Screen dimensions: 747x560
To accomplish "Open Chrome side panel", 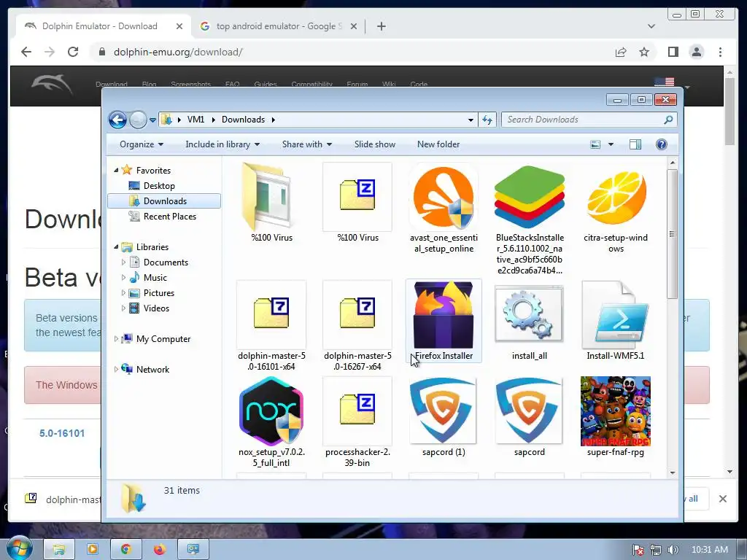I will [x=673, y=52].
